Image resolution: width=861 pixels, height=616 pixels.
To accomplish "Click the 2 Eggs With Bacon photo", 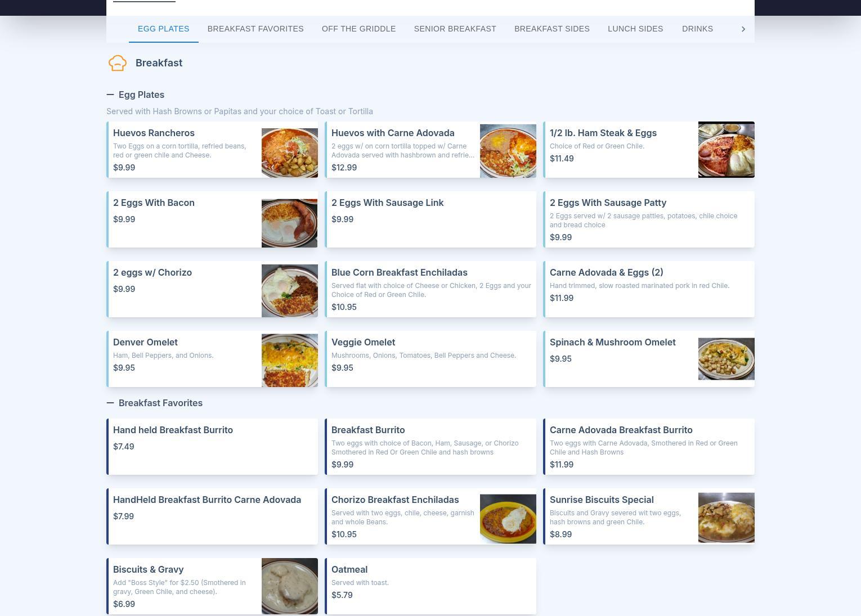I will [x=289, y=223].
